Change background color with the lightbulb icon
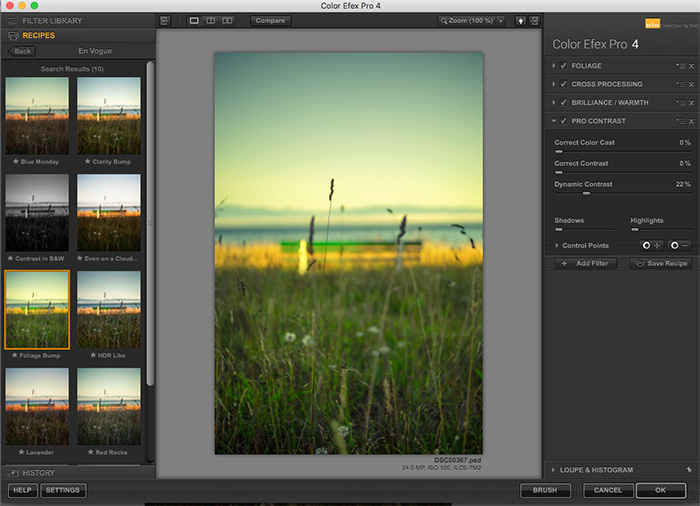 tap(521, 21)
